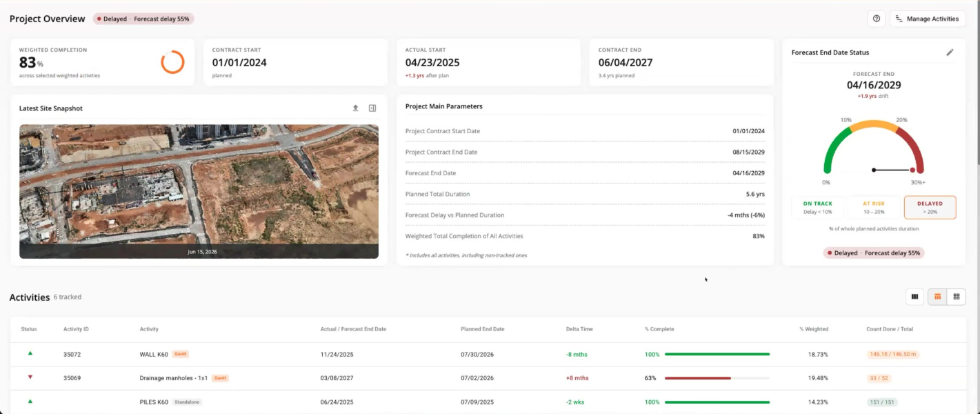Sort by % Complete column header

click(x=659, y=329)
